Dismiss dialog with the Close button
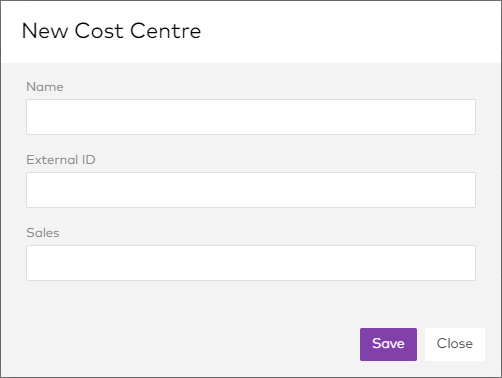 click(455, 344)
